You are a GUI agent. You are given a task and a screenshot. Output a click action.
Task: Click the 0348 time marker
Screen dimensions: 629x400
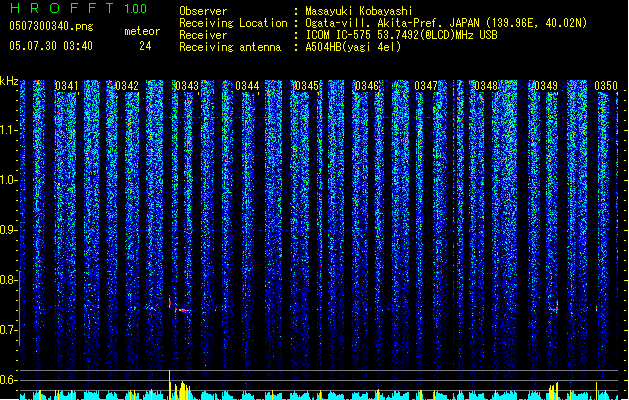tap(486, 86)
